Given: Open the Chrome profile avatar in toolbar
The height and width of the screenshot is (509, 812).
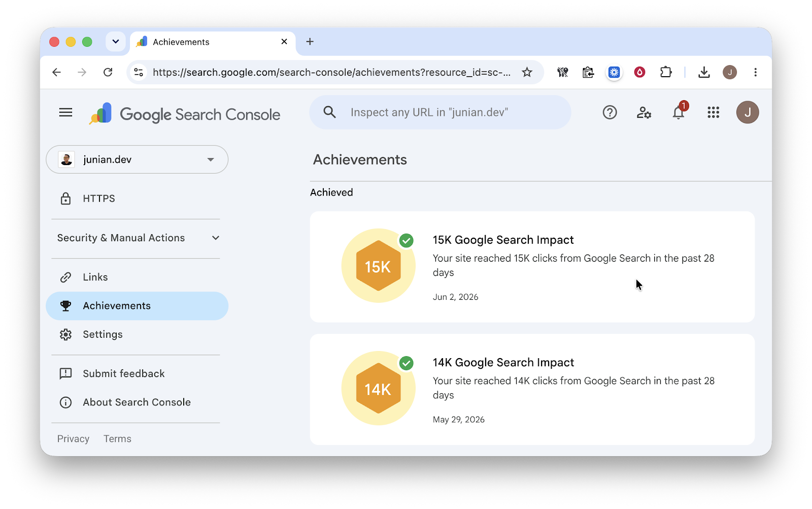Looking at the screenshot, I should (x=730, y=72).
